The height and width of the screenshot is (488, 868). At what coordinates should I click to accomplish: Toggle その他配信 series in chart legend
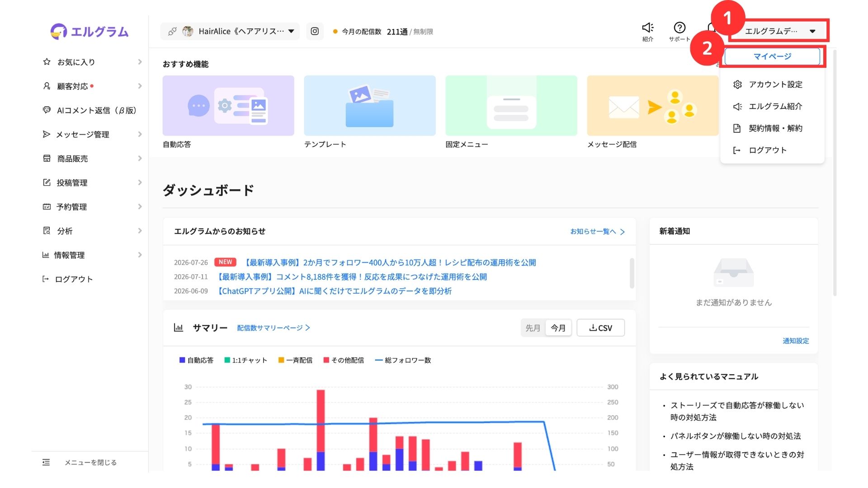click(x=344, y=360)
